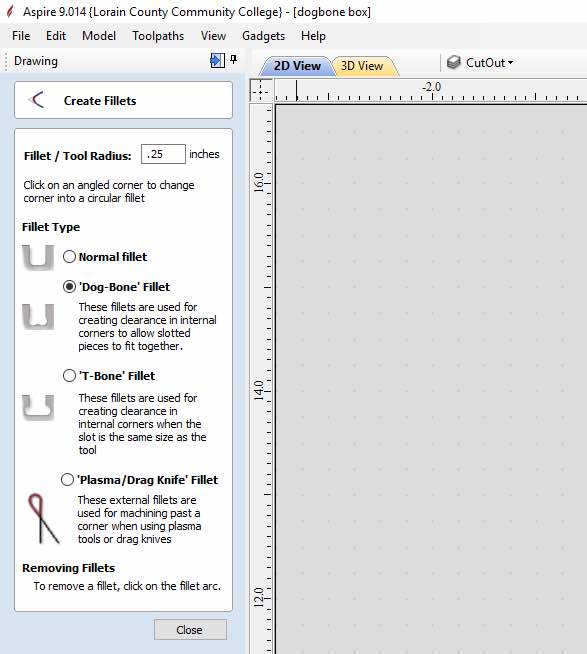This screenshot has height=654, width=587.
Task: Click the ruler origin corner icon
Action: pos(261,90)
